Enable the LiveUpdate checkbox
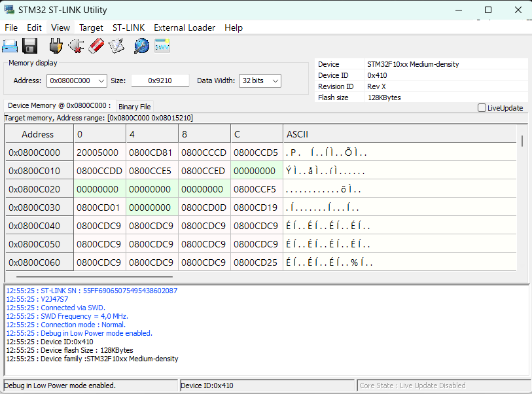Viewport: 532px width, 394px height. click(482, 108)
